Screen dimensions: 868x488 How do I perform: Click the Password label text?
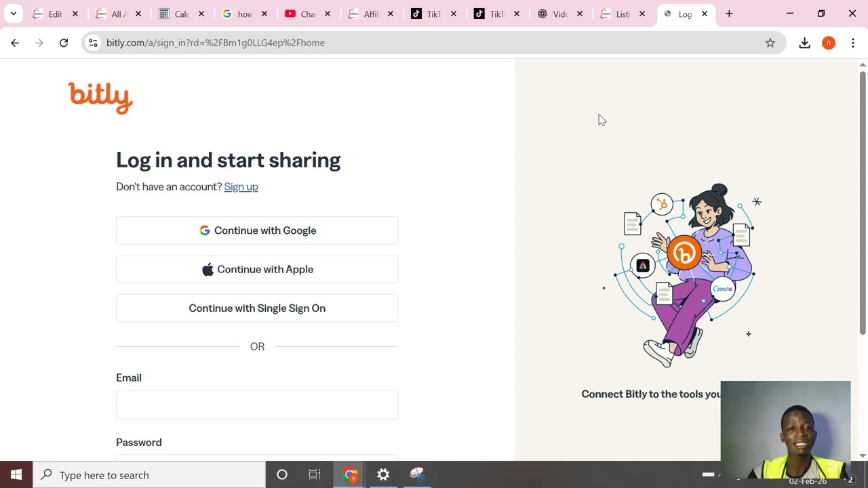139,443
